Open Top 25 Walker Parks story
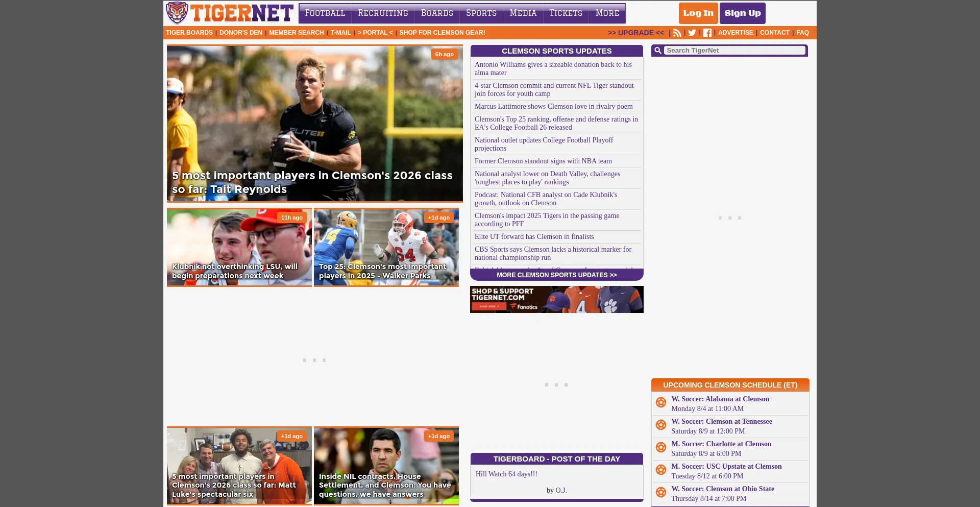Image resolution: width=980 pixels, height=507 pixels. [386, 248]
